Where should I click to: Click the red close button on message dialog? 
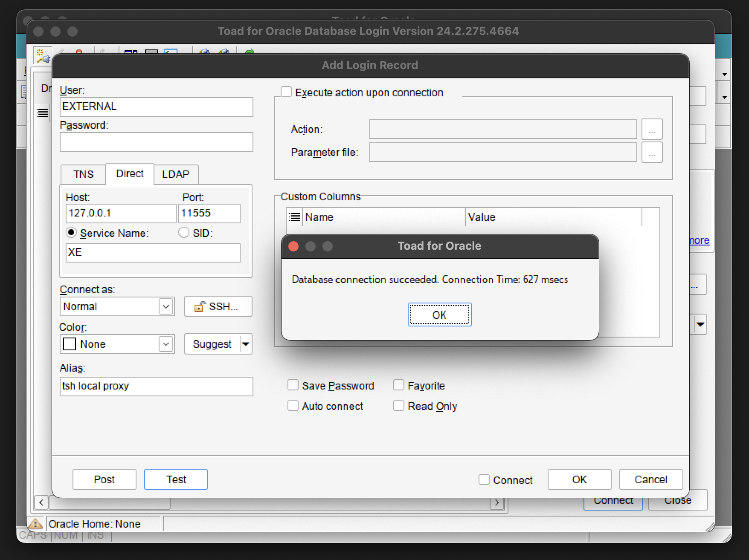[293, 246]
